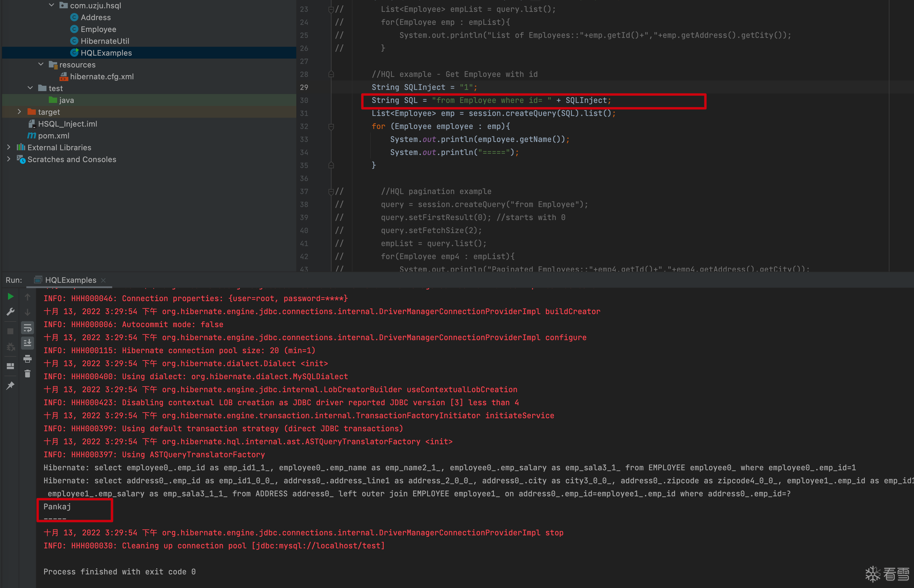Select the HQLExamples run tab

[70, 280]
